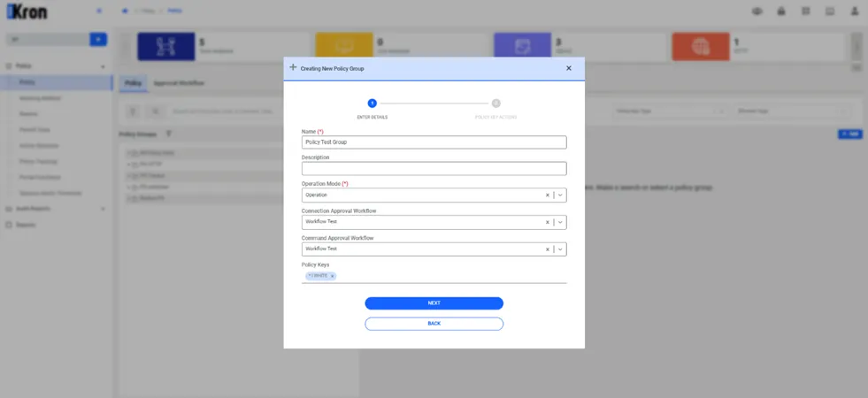Click the blue button beside the sidebar search

click(98, 40)
